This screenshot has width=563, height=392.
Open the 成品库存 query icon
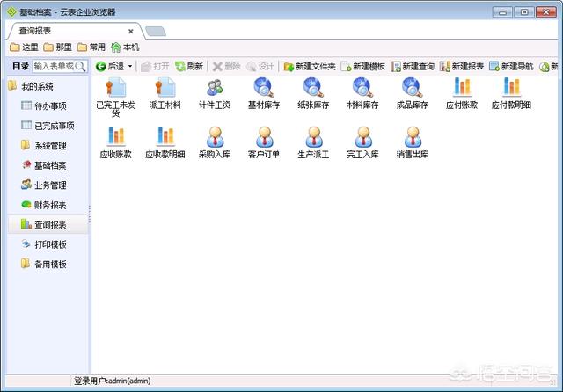[x=413, y=93]
